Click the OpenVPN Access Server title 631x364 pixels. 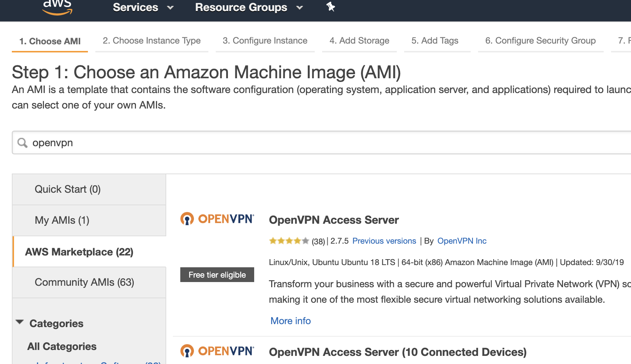pos(334,220)
